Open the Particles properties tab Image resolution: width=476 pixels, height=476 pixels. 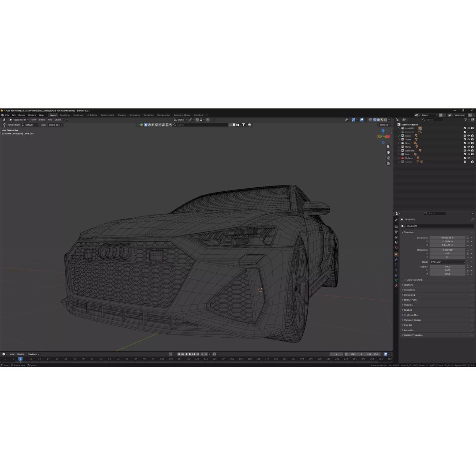coord(396,265)
